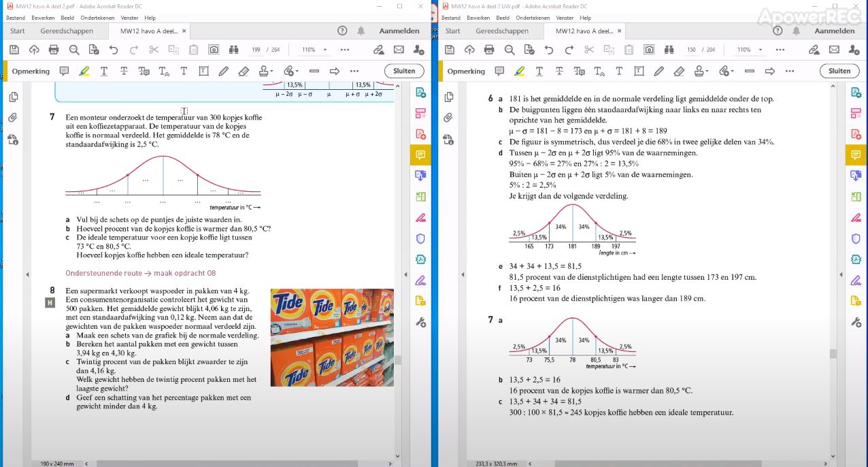
Task: Select eraser tool in right window
Action: (679, 71)
